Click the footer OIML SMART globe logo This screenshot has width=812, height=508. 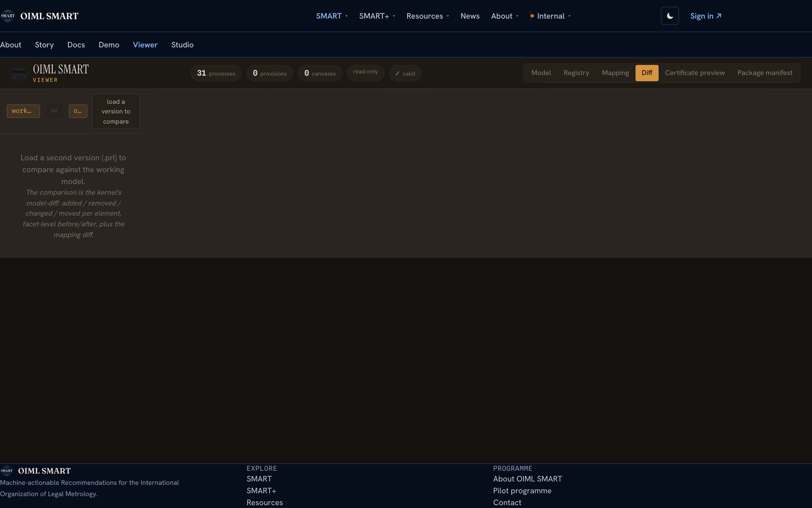tap(7, 471)
